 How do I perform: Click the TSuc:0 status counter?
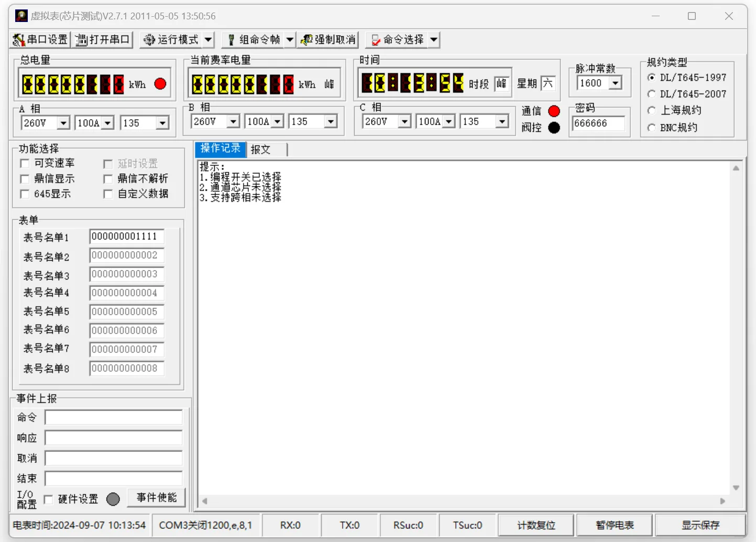tap(467, 525)
